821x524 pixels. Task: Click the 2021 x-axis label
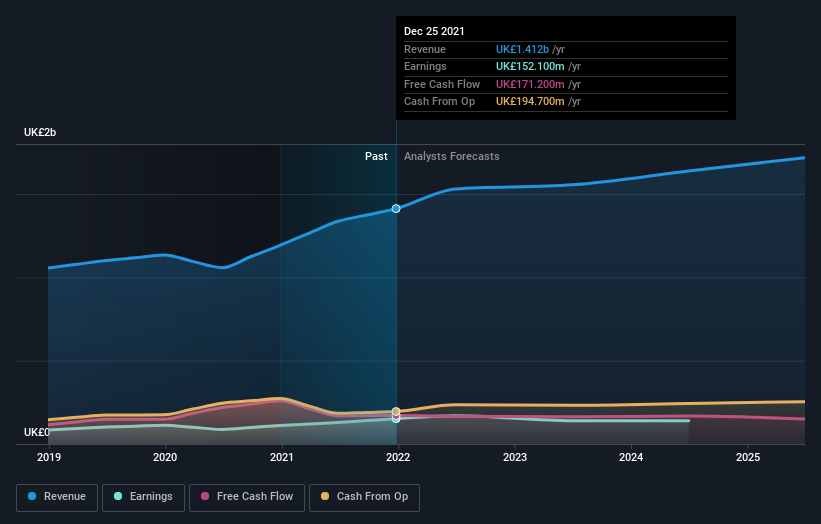282,457
